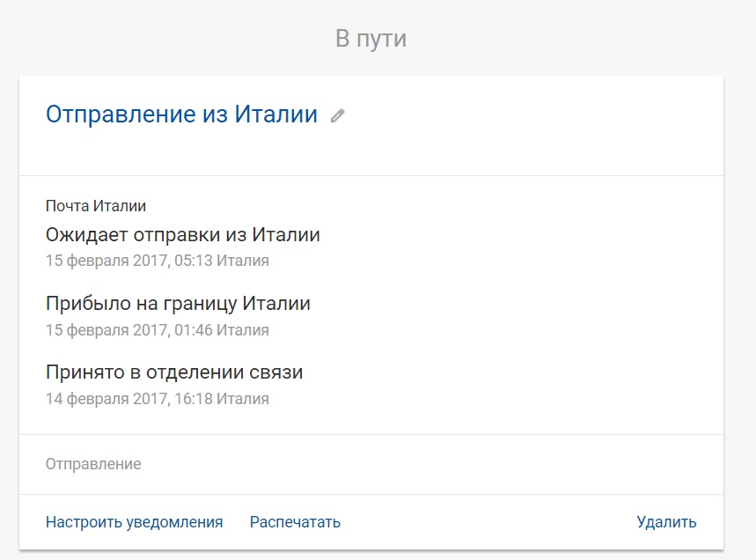Click the pencil edit icon beside the title

coord(338,115)
